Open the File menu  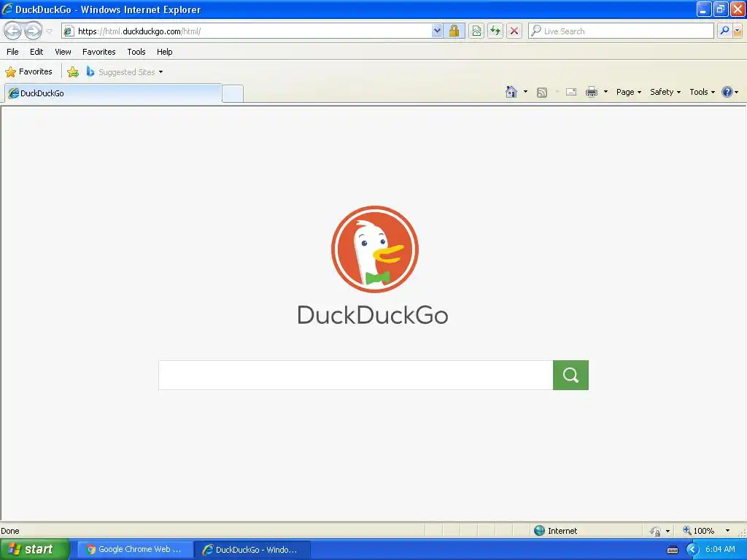click(x=13, y=52)
